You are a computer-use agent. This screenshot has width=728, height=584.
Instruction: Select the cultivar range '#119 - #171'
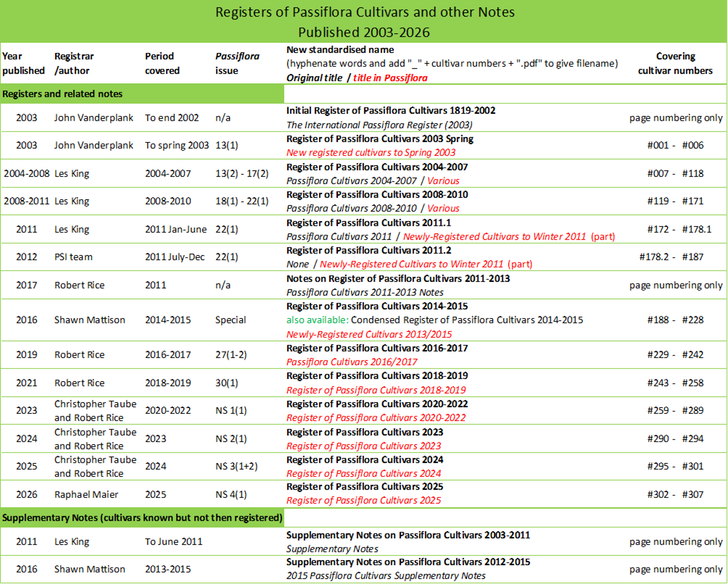[x=675, y=201]
